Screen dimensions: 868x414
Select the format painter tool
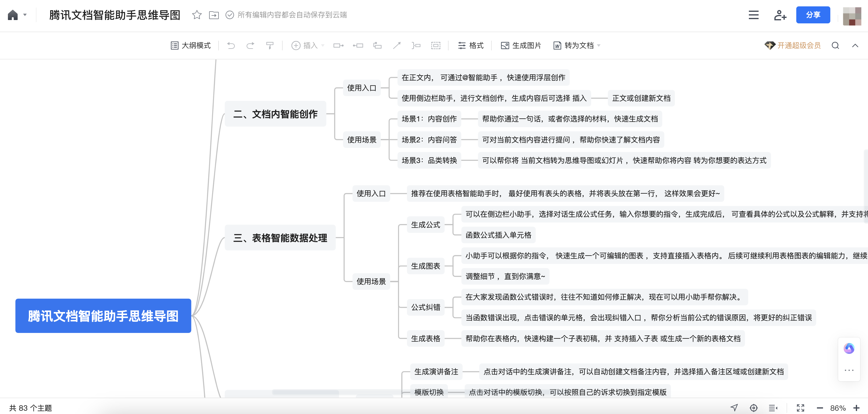(270, 46)
